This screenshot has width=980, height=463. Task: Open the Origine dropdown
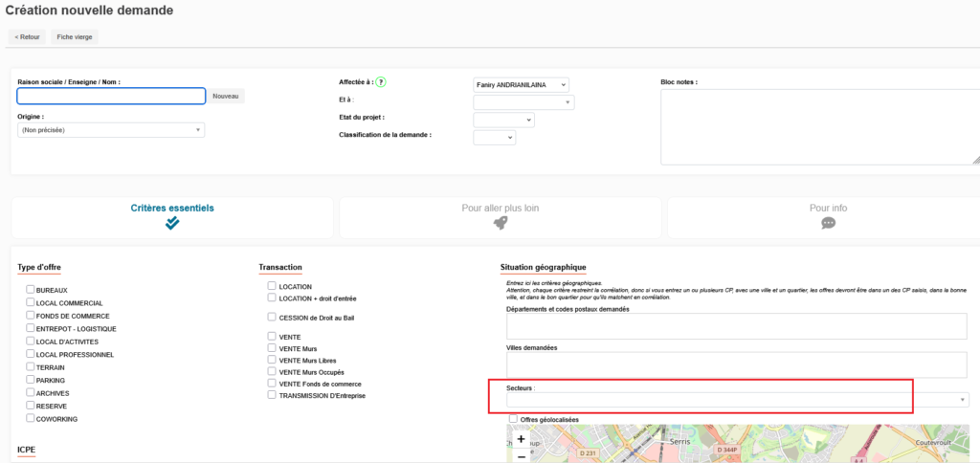click(111, 130)
